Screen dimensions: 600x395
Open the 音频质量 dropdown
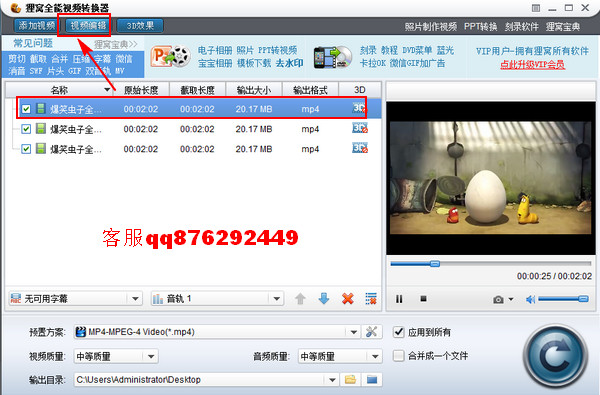(x=340, y=356)
